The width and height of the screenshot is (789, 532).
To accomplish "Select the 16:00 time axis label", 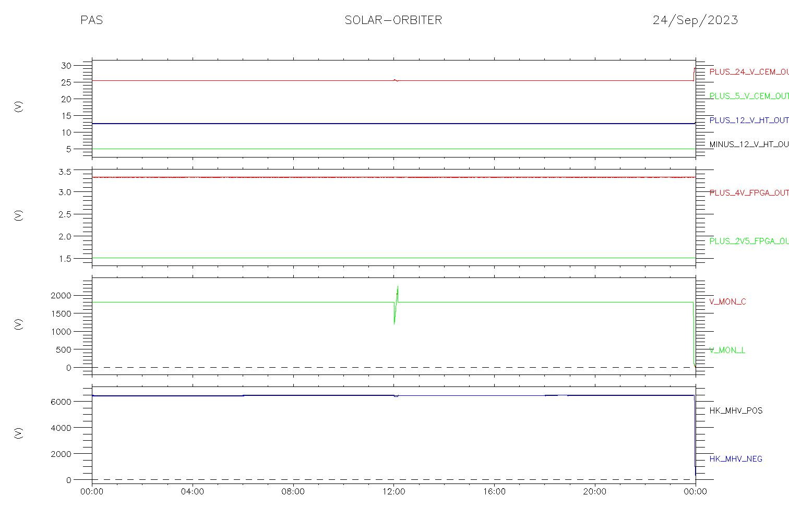I will click(494, 492).
